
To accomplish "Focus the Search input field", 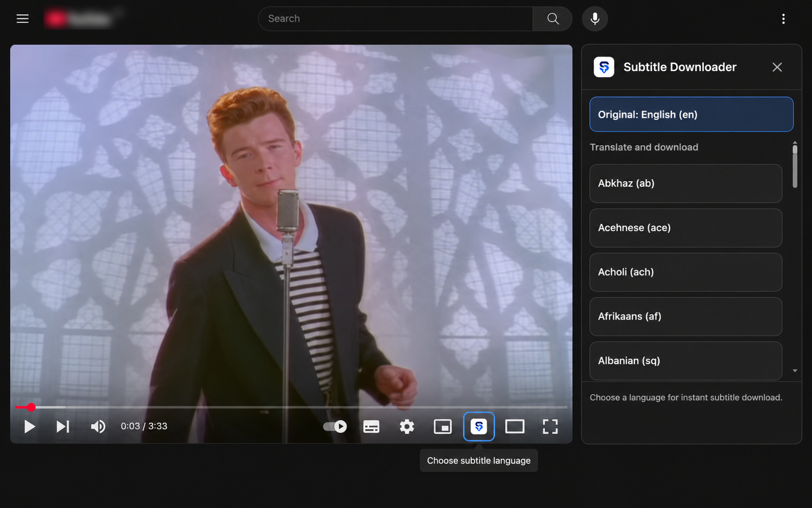I will [x=395, y=19].
